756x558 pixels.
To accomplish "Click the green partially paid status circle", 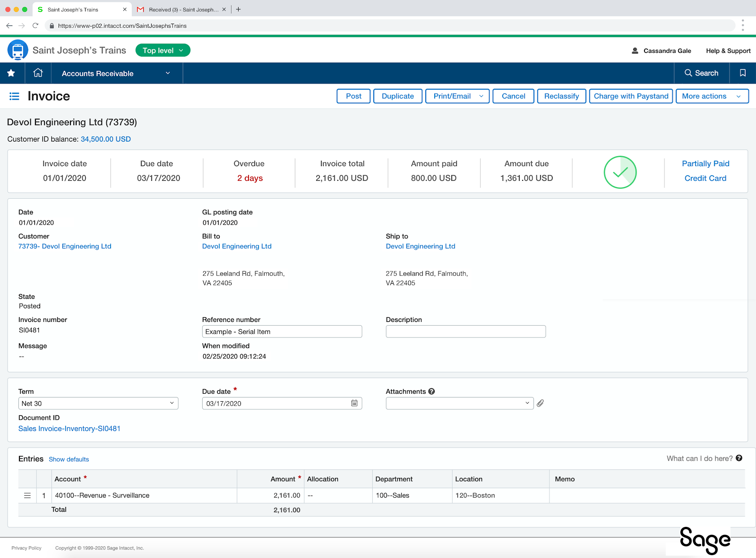I will [x=620, y=172].
